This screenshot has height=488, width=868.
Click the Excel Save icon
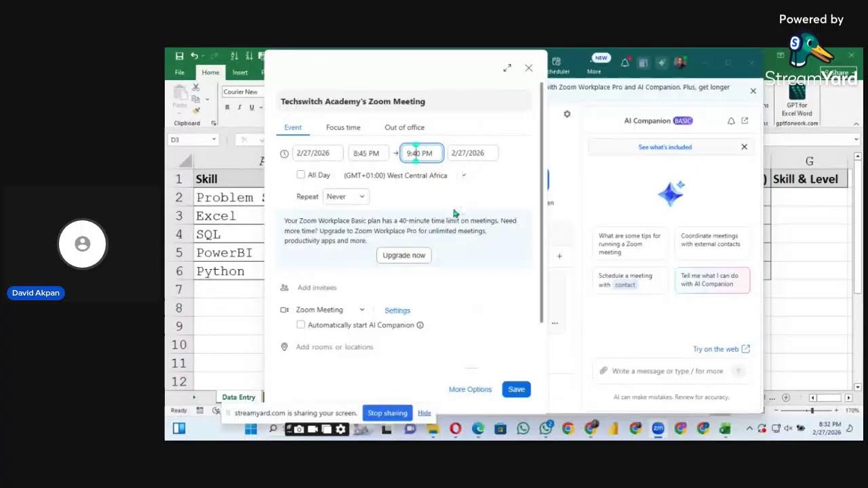tap(179, 56)
